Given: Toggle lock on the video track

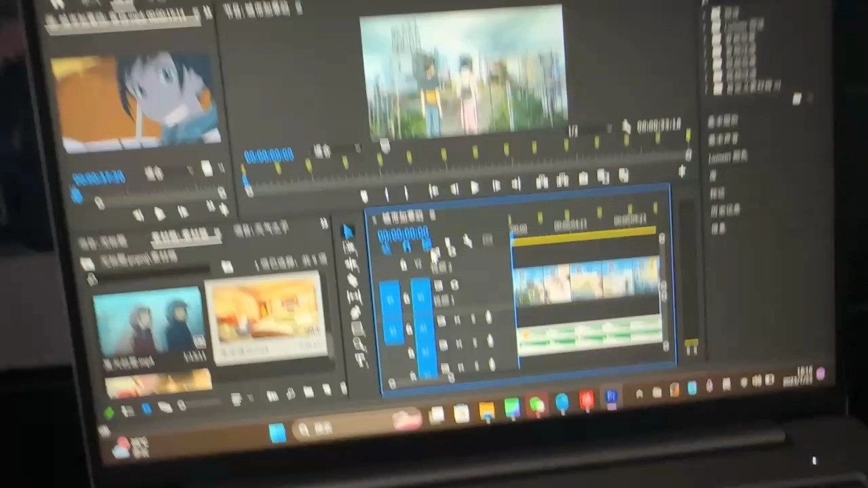Looking at the screenshot, I should pos(406,298).
